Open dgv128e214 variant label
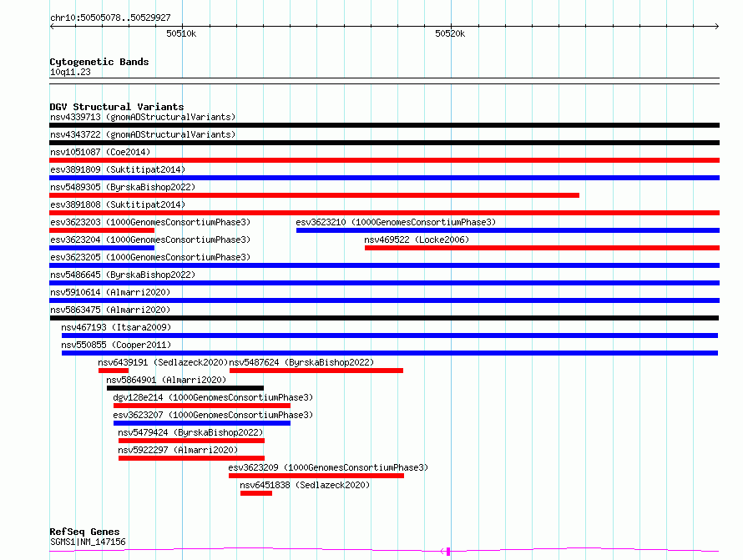Viewport: 743px width, 560px height. click(213, 397)
